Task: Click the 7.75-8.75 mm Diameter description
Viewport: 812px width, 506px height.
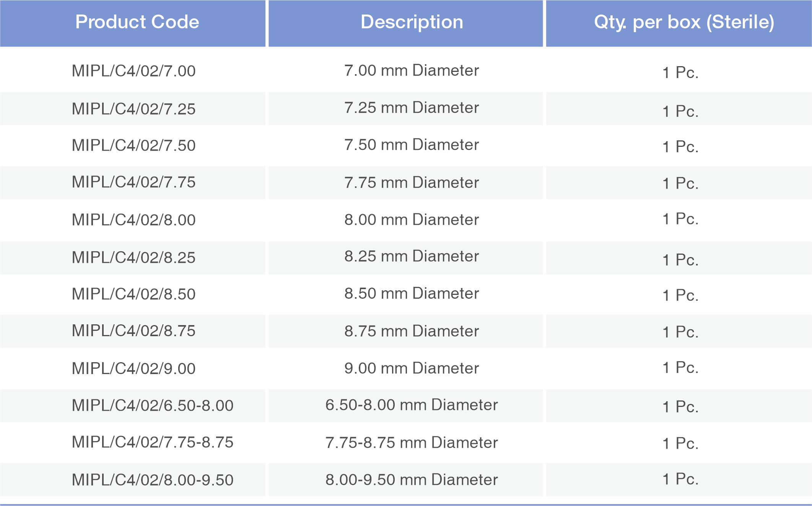Action: click(412, 442)
